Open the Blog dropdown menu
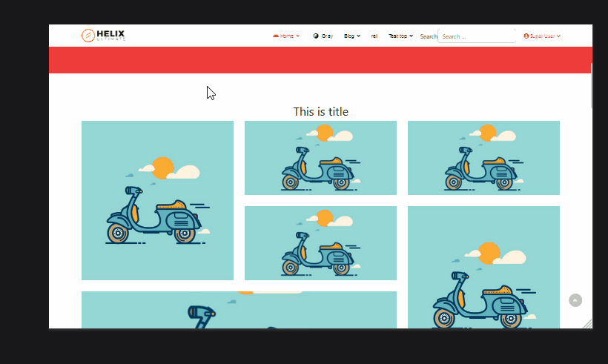This screenshot has width=608, height=364. (x=351, y=36)
